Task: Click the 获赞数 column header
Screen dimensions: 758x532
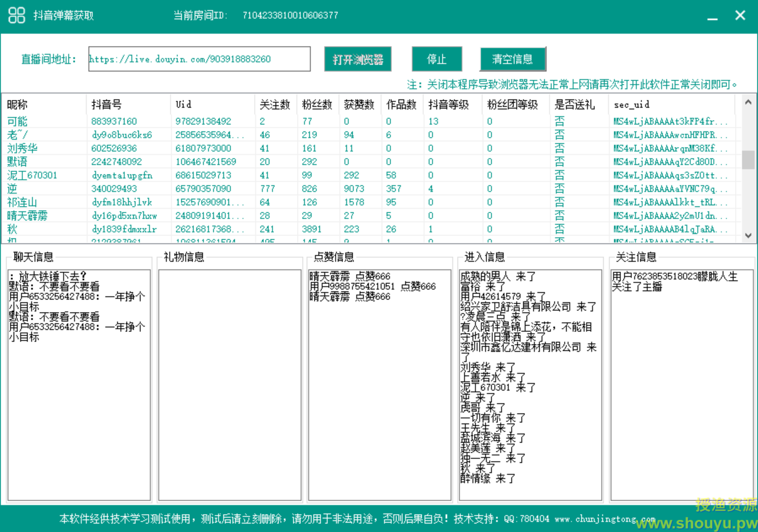Action: [360, 104]
